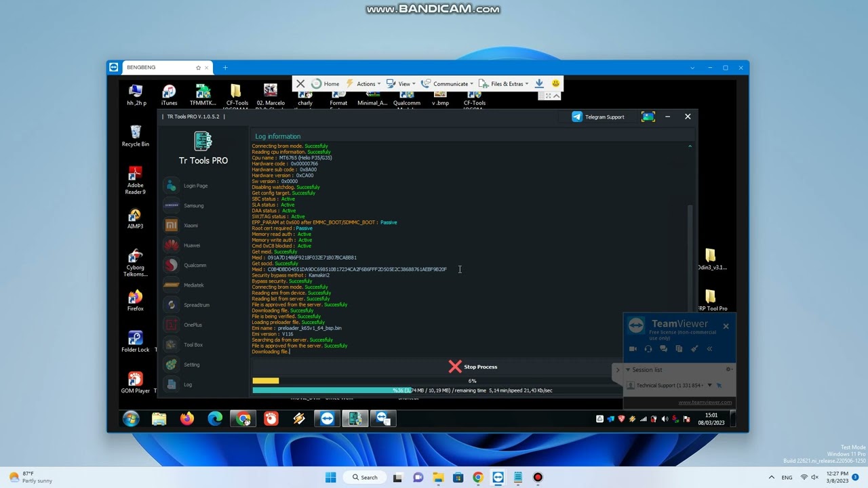Click the Windows 11 Start button
Image resolution: width=868 pixels, height=488 pixels.
pyautogui.click(x=330, y=477)
